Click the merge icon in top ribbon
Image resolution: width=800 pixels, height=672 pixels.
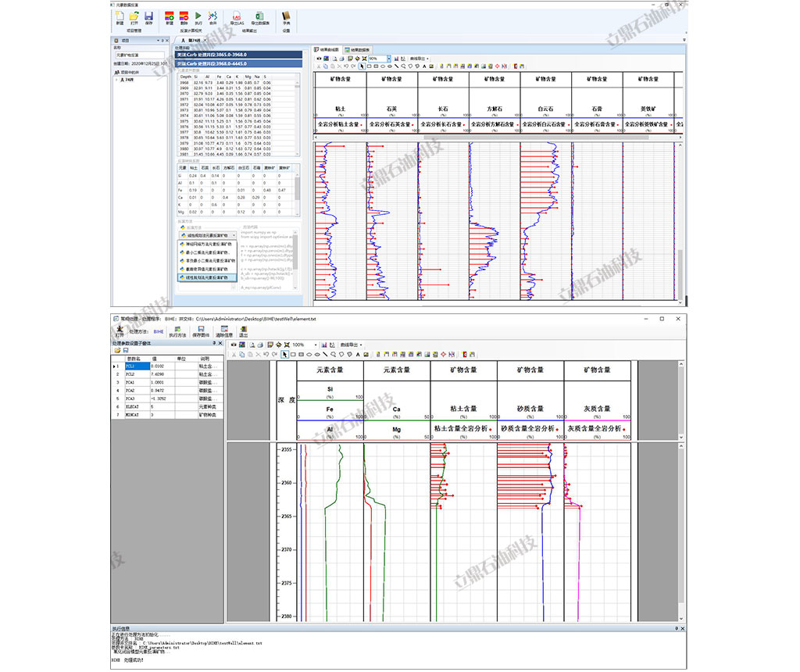tap(212, 16)
